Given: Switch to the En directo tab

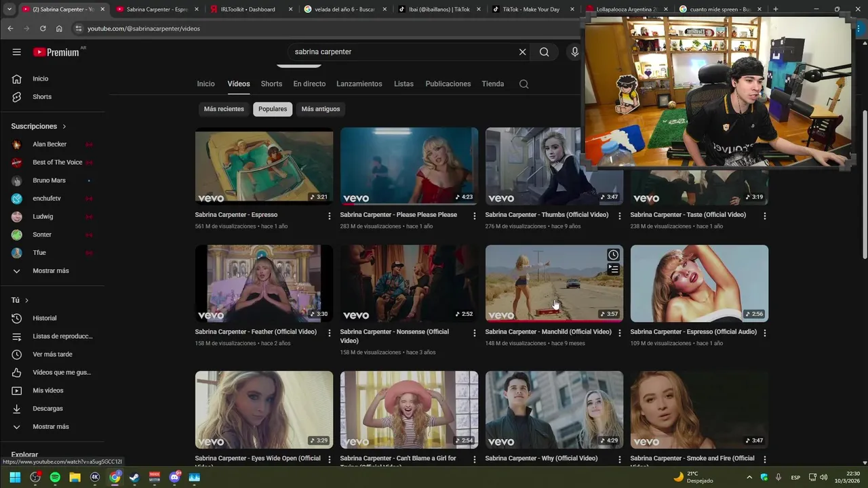Looking at the screenshot, I should [309, 84].
